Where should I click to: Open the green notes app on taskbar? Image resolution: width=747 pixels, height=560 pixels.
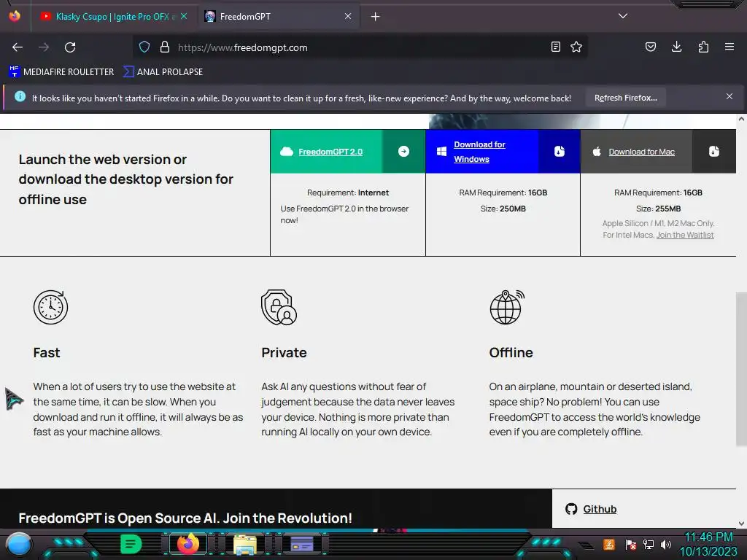[x=131, y=544]
